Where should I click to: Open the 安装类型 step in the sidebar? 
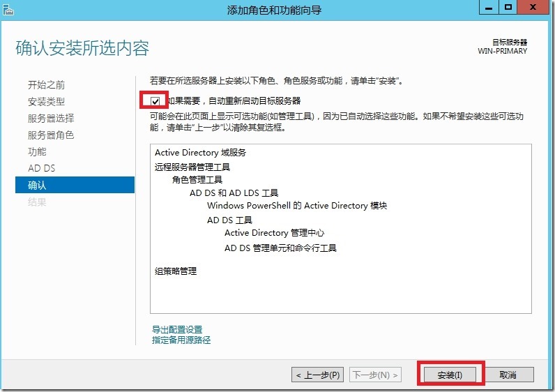coord(46,102)
